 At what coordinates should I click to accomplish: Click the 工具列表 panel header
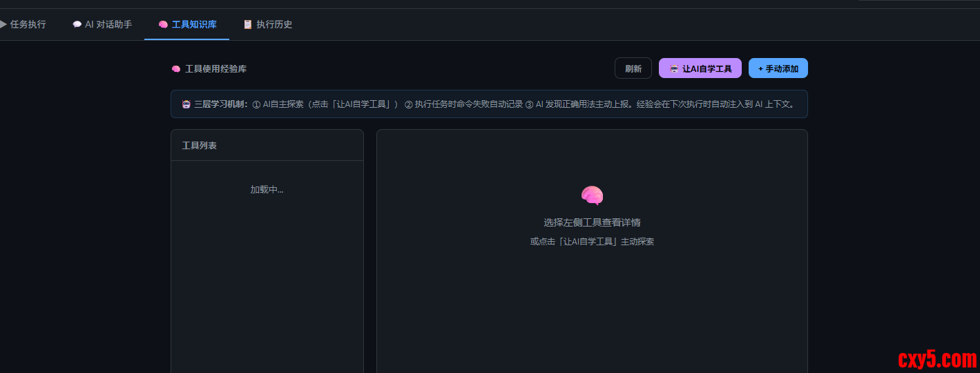(267, 146)
